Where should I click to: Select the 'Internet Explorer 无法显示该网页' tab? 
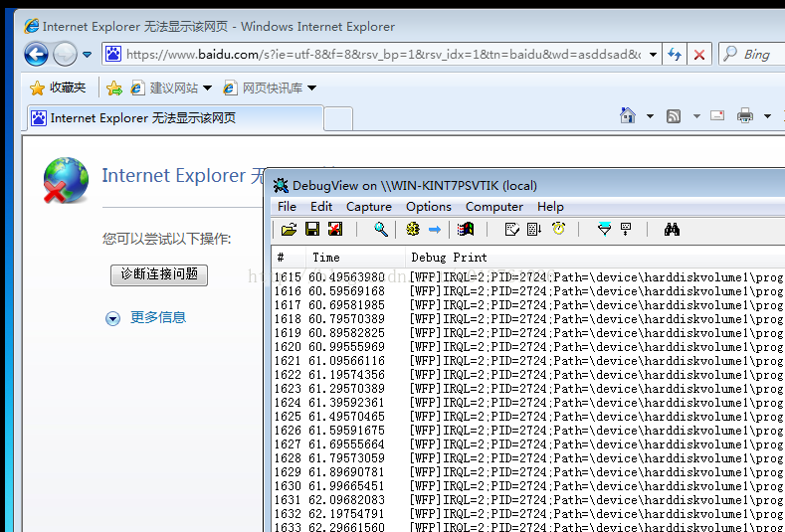click(175, 118)
